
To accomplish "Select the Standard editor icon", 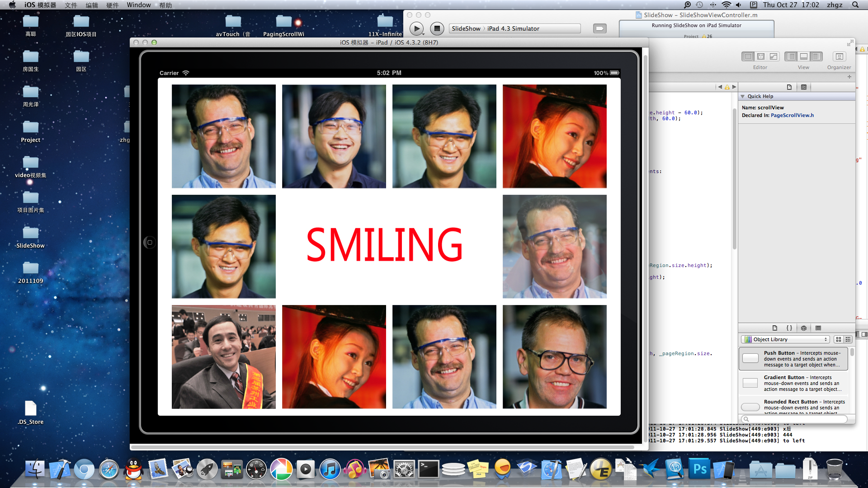I will (748, 56).
